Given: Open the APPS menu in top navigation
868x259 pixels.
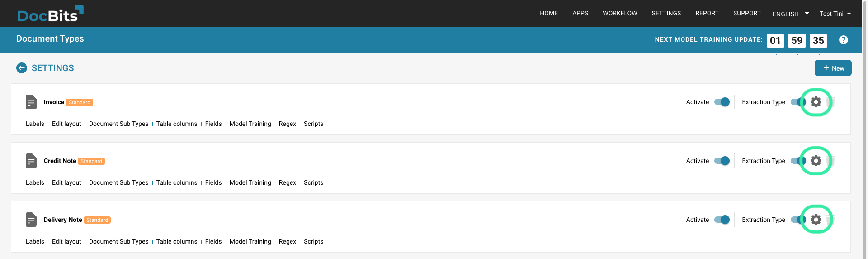Looking at the screenshot, I should click(x=580, y=13).
